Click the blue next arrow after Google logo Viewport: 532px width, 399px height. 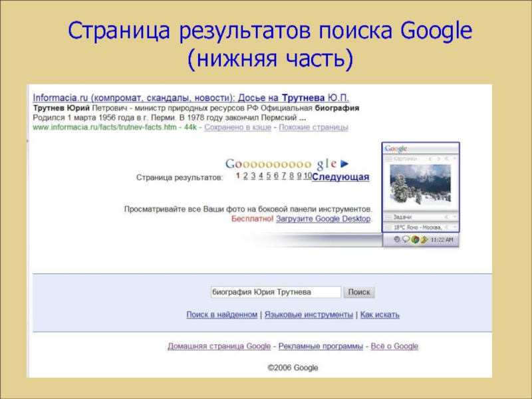point(344,164)
